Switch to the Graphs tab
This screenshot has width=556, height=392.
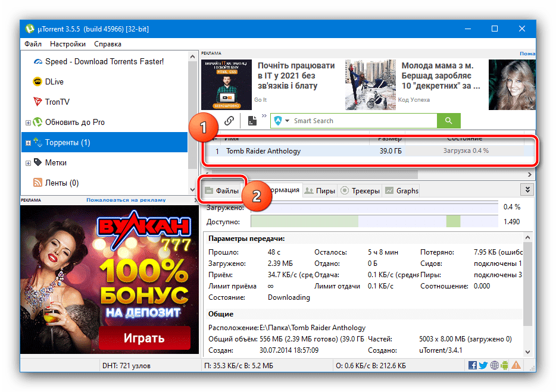click(x=402, y=191)
